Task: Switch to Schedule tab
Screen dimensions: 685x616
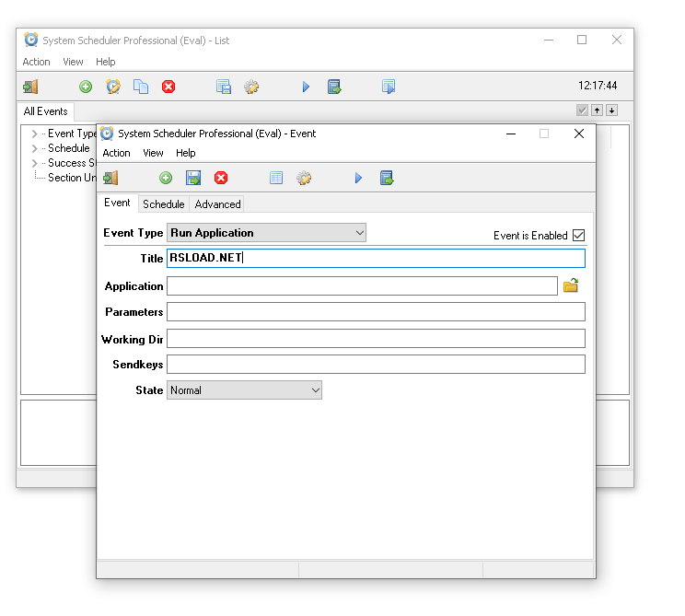Action: (x=163, y=204)
